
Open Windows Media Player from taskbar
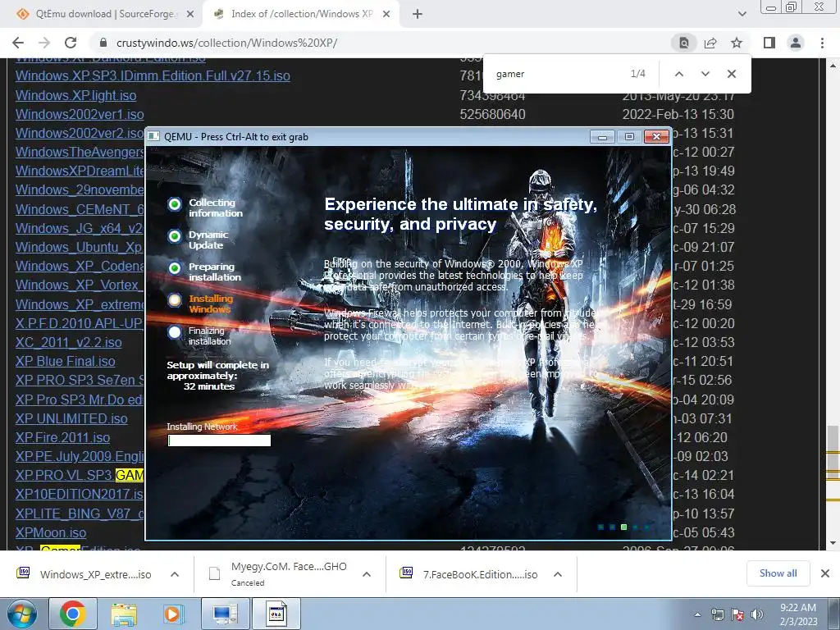(173, 614)
